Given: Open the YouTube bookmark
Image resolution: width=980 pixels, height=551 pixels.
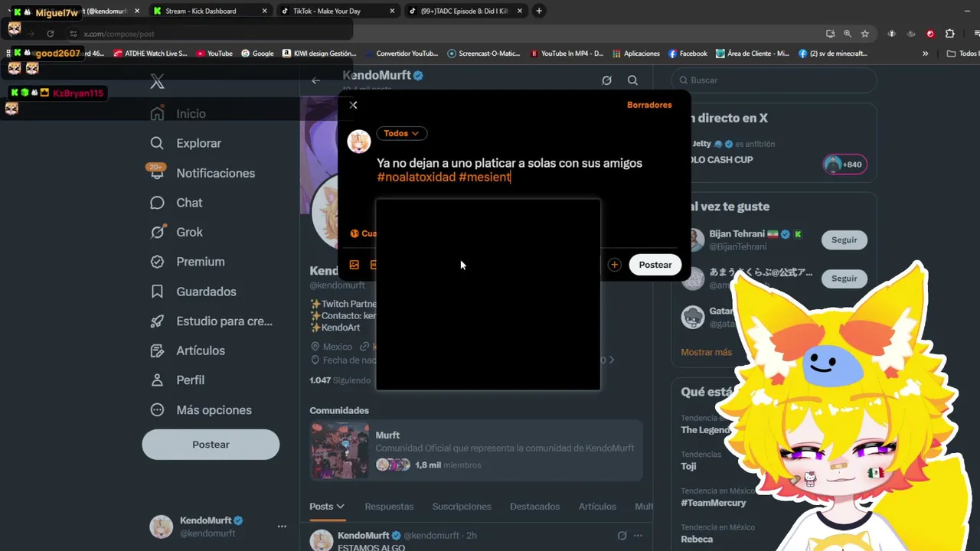Looking at the screenshot, I should 214,54.
